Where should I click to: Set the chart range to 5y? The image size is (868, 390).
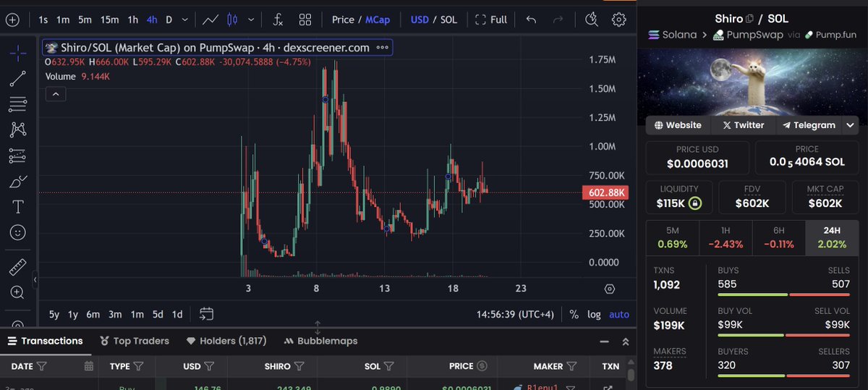[54, 315]
